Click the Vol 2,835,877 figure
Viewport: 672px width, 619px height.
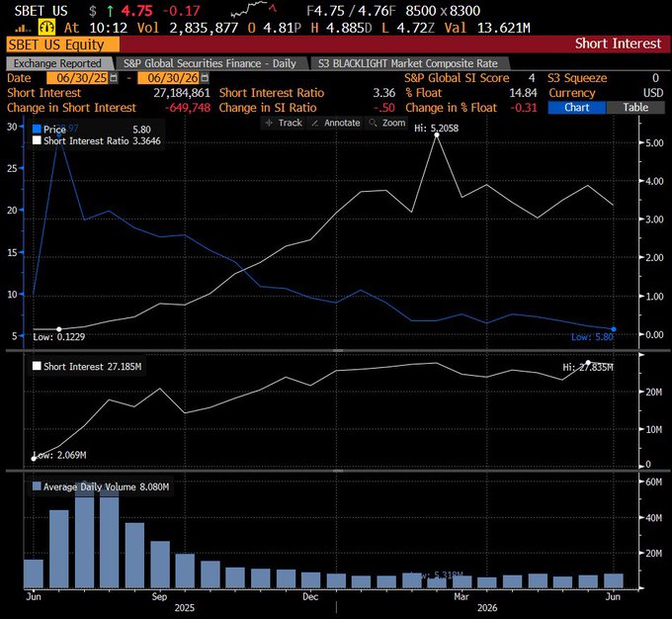pos(204,29)
